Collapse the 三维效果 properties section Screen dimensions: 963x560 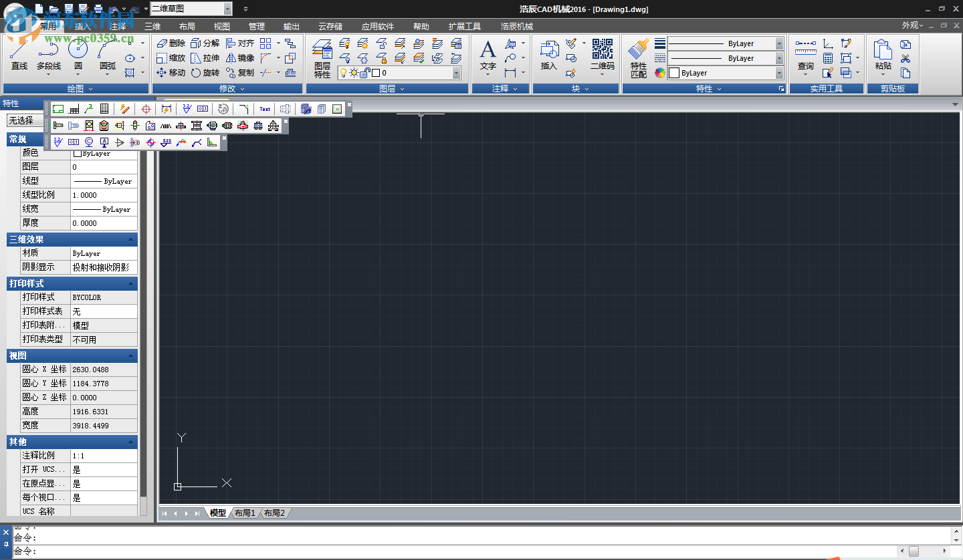click(x=132, y=239)
